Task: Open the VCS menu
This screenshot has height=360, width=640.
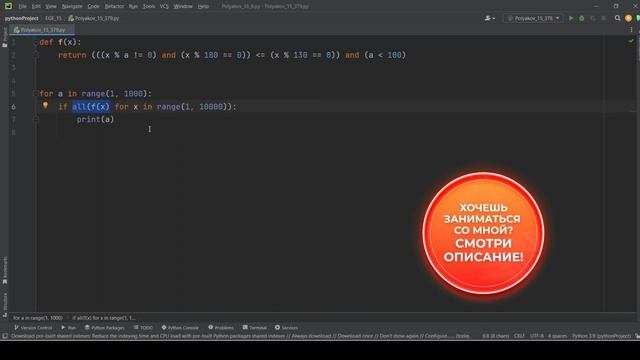Action: tap(164, 6)
